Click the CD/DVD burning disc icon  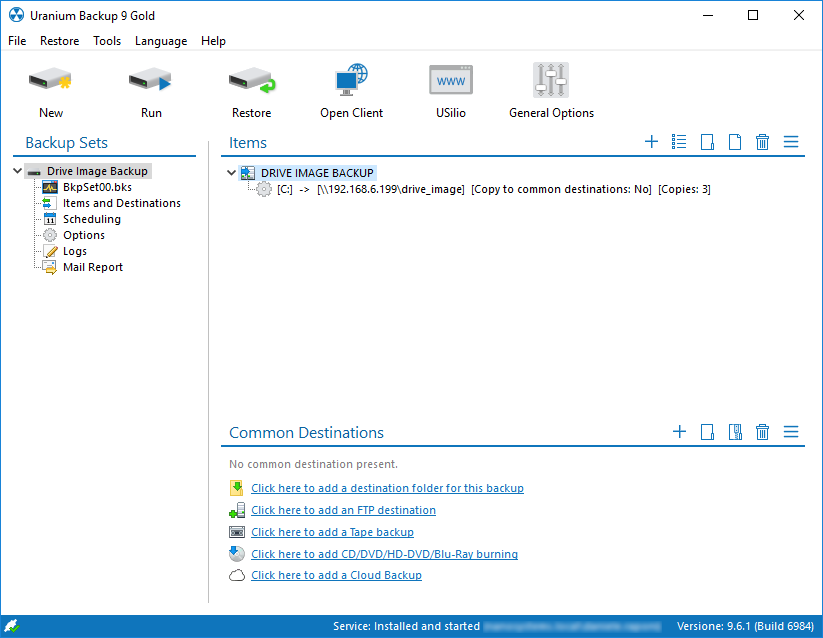[x=237, y=554]
